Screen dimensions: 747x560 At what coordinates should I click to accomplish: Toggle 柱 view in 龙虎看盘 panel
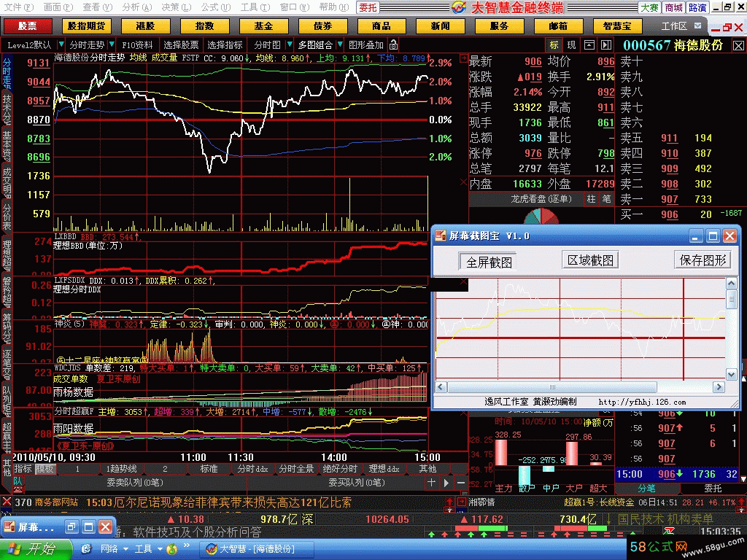point(591,199)
